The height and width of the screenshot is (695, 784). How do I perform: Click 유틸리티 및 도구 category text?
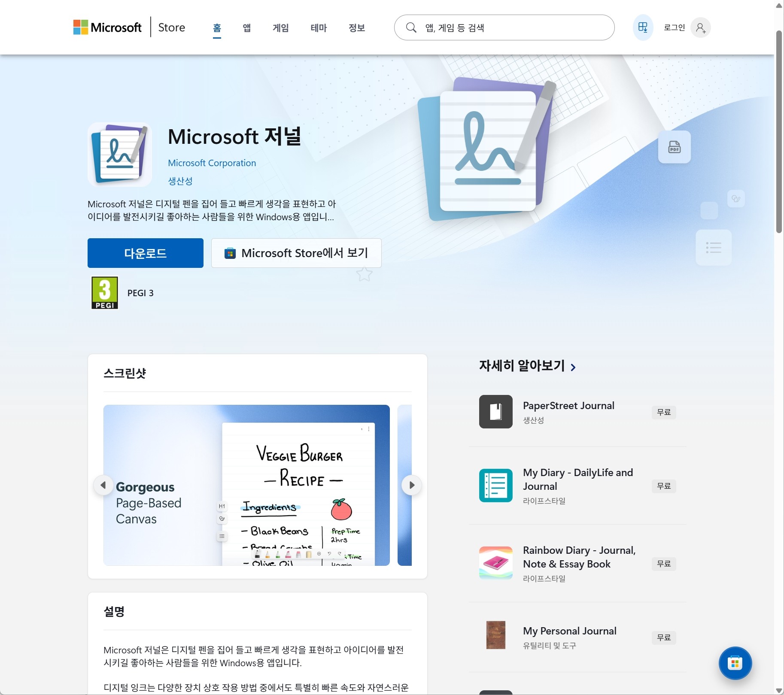pos(550,646)
